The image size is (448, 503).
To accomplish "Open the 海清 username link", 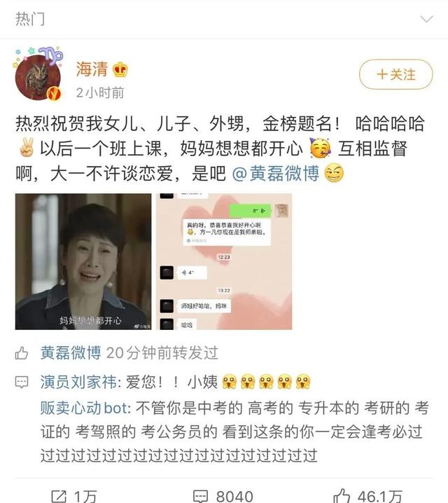I will (92, 69).
